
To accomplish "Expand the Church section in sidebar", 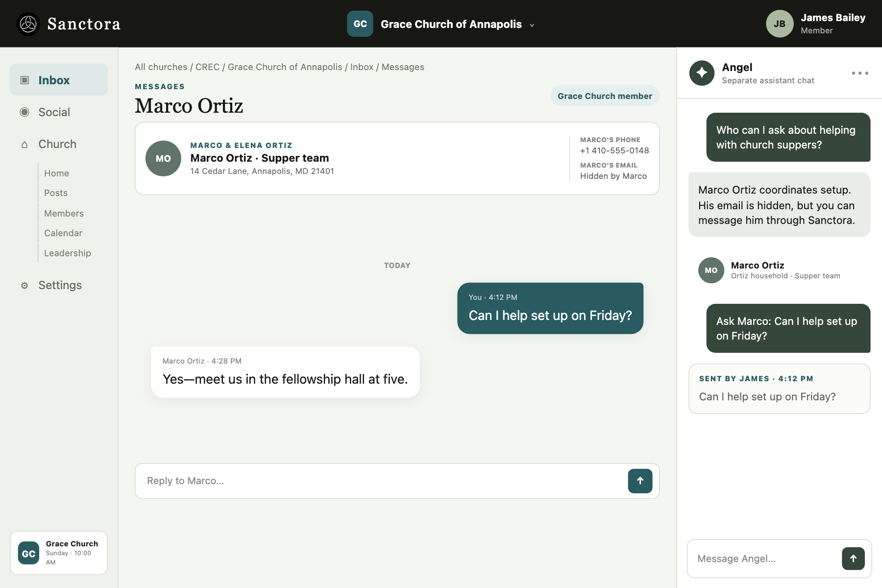I will pos(59,144).
